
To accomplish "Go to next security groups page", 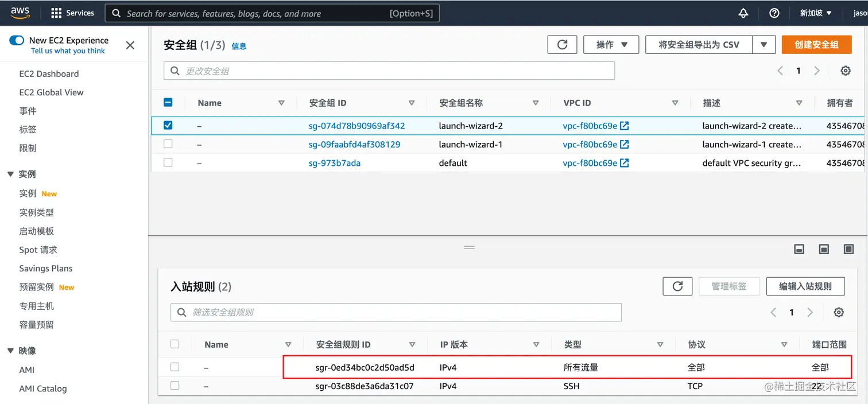I will [x=817, y=71].
